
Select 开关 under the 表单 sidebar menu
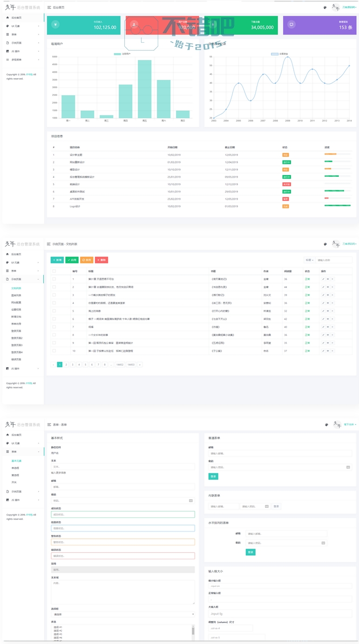(14, 482)
